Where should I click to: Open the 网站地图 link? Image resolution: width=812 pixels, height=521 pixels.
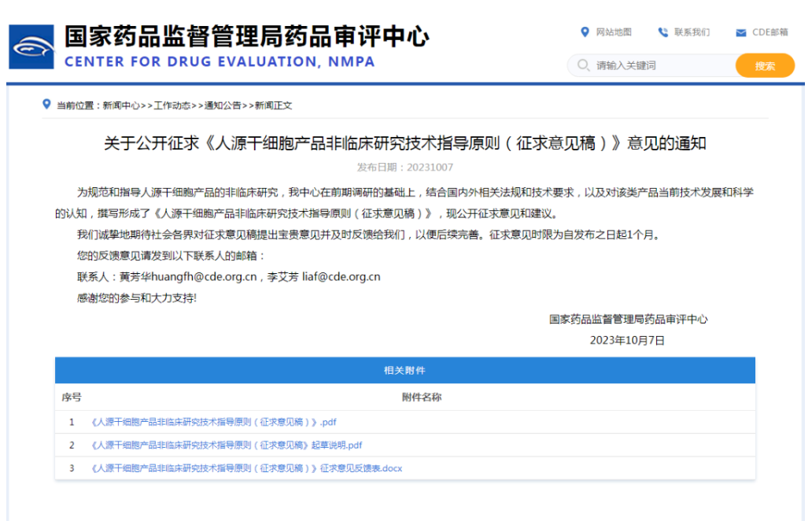point(614,32)
